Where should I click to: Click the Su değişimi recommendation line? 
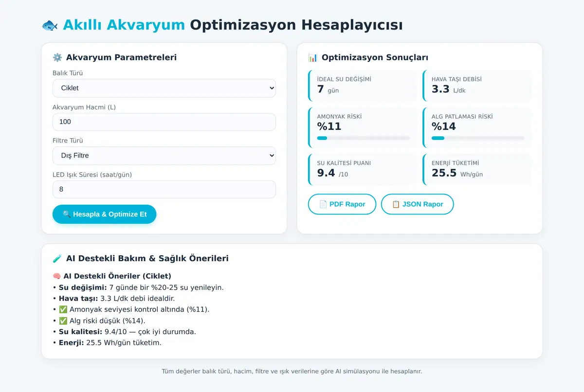[138, 287]
